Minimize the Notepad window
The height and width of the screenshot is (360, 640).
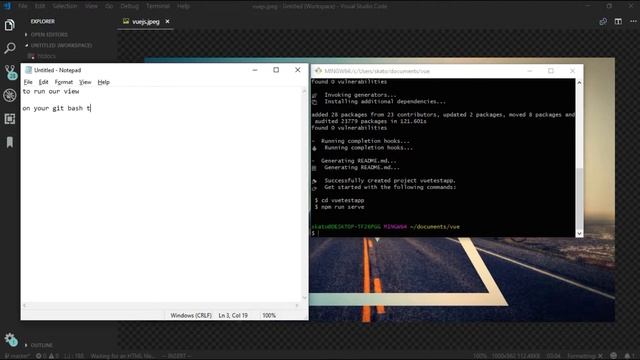[x=255, y=70]
